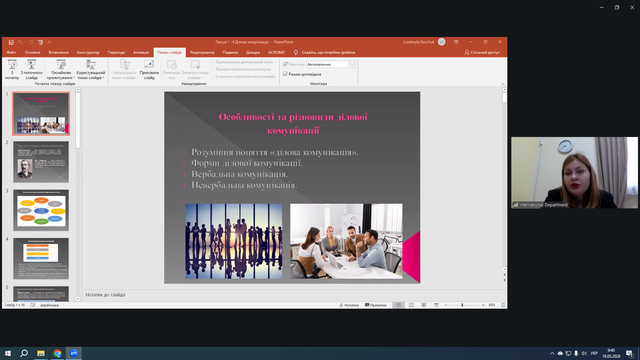Click the zoom slider handle

pos(462,305)
